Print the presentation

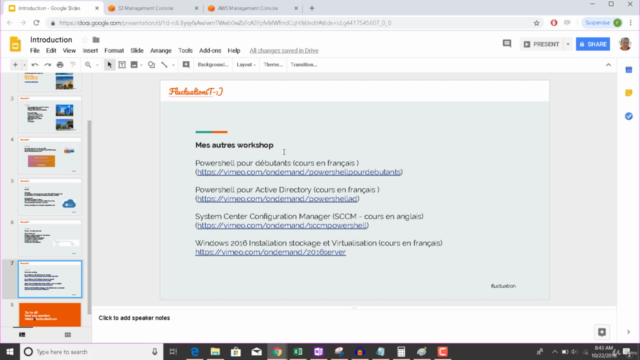(60, 64)
